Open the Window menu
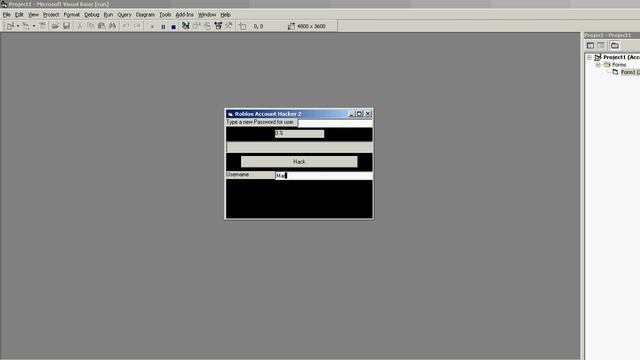This screenshot has width=640, height=360. [207, 15]
